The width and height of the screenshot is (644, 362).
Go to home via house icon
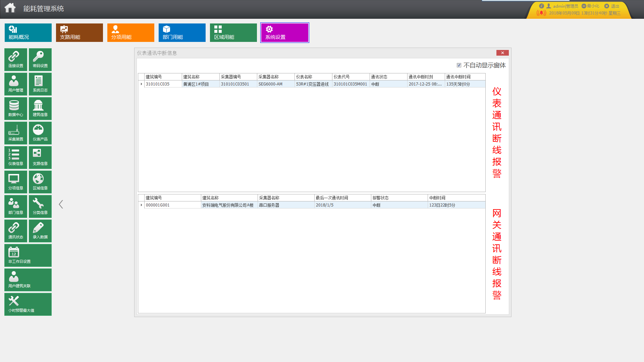10,8
